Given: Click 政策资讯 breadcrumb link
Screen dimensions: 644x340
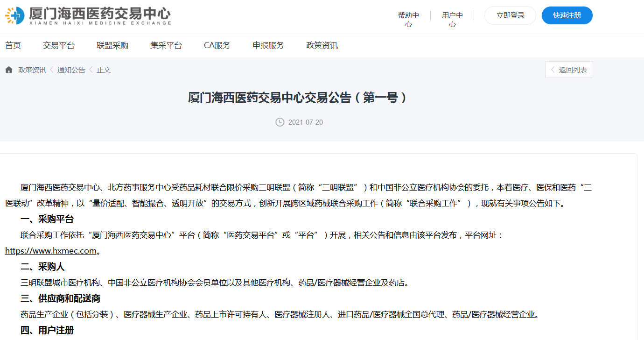Looking at the screenshot, I should [32, 70].
